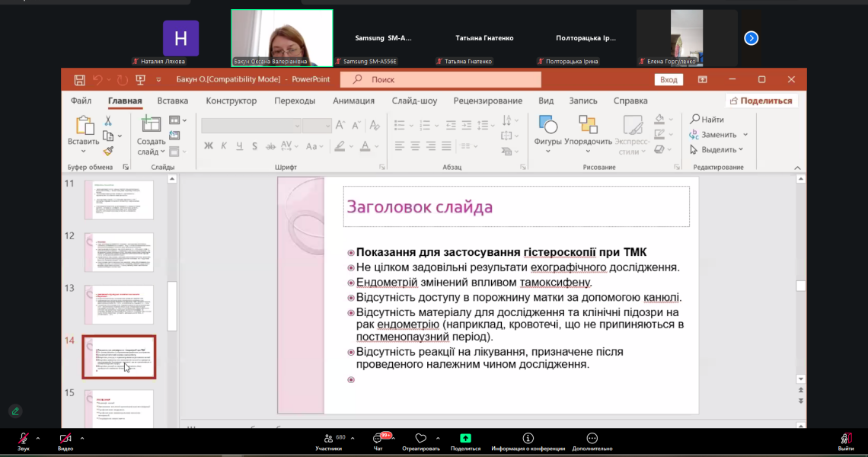Viewport: 868px width, 457px height.
Task: Switch to the Вставка ribbon tab
Action: 171,101
